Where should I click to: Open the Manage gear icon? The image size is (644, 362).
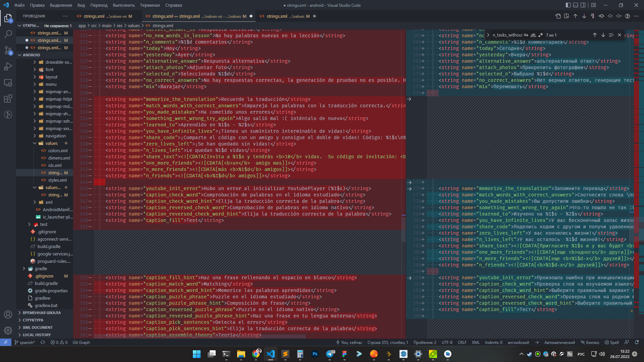coord(8,330)
